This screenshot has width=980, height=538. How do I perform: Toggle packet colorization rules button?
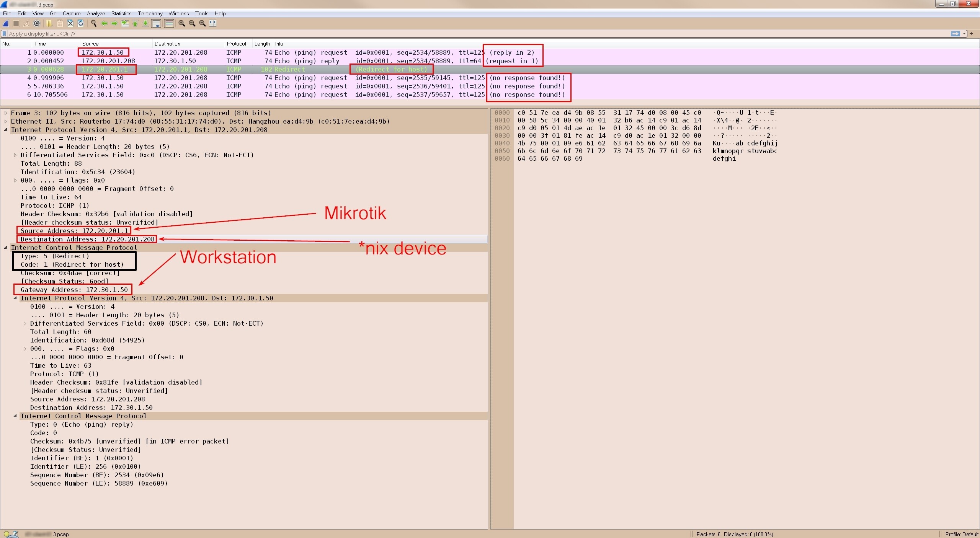click(x=169, y=23)
